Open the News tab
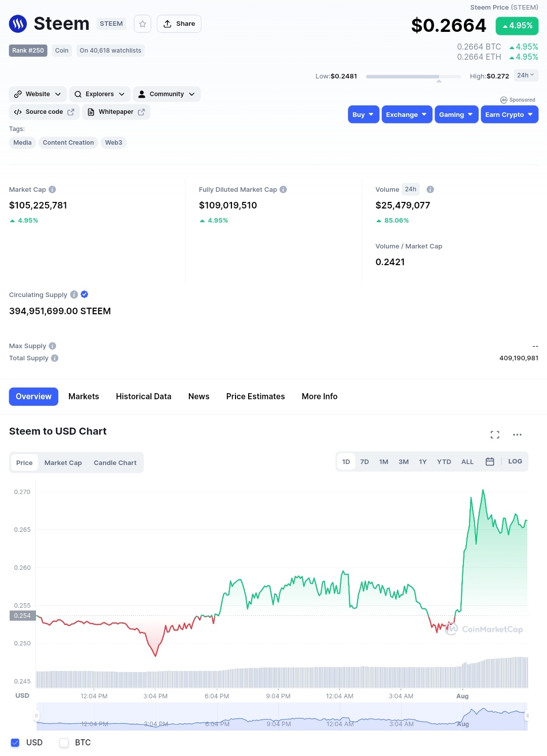 pos(199,397)
